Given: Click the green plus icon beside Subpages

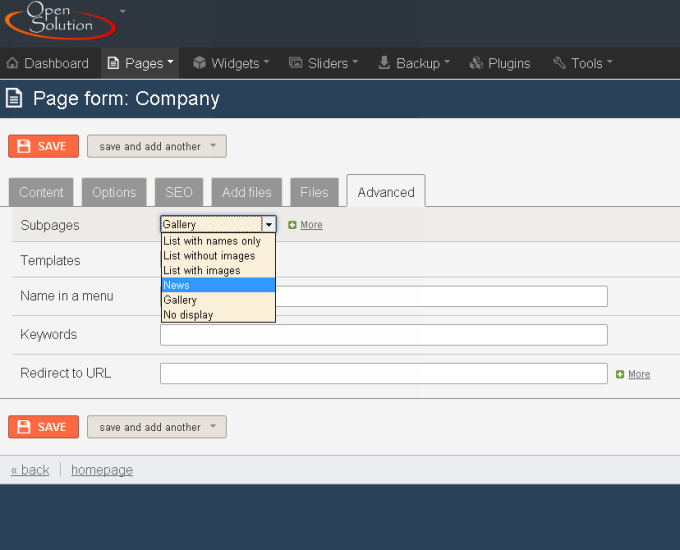Looking at the screenshot, I should (292, 225).
